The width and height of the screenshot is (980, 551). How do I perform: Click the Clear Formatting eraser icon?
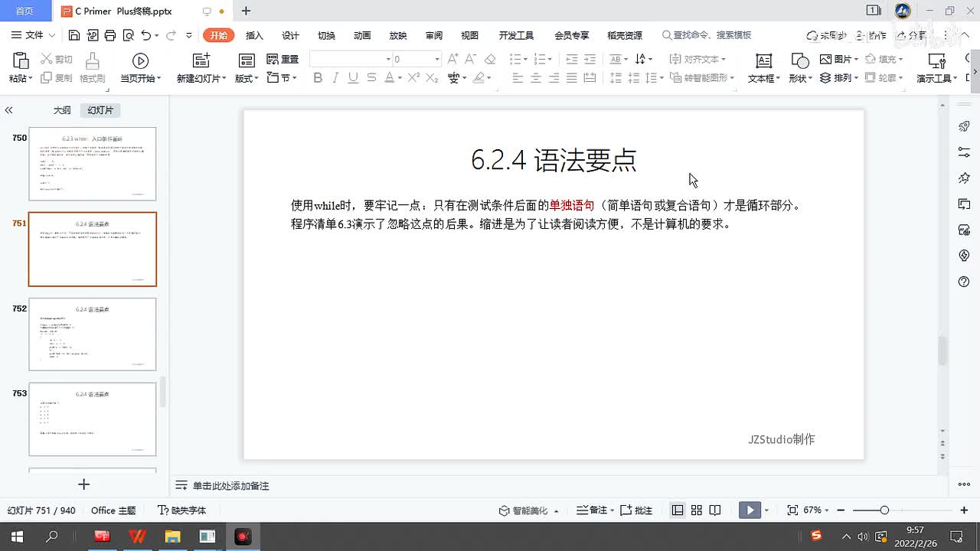tap(490, 59)
